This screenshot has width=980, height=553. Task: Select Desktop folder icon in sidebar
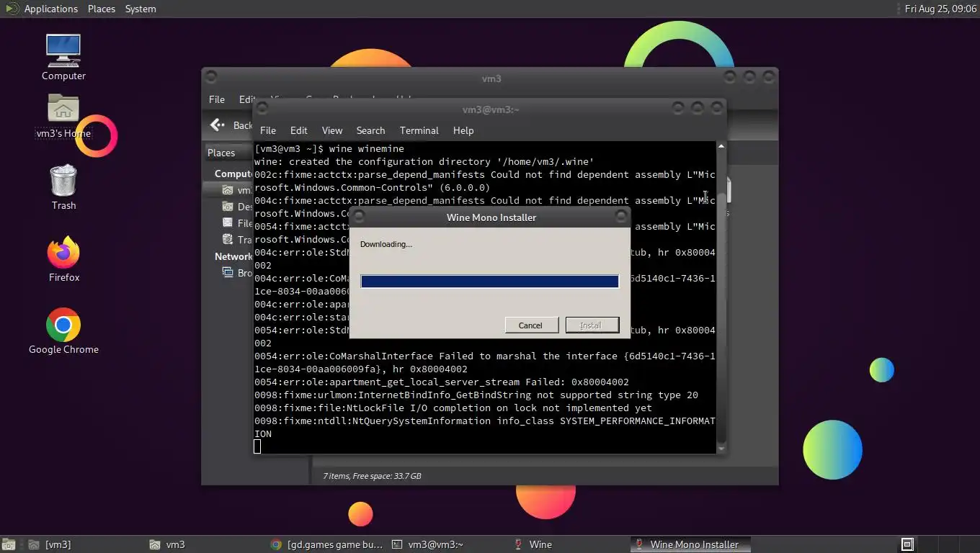(228, 207)
